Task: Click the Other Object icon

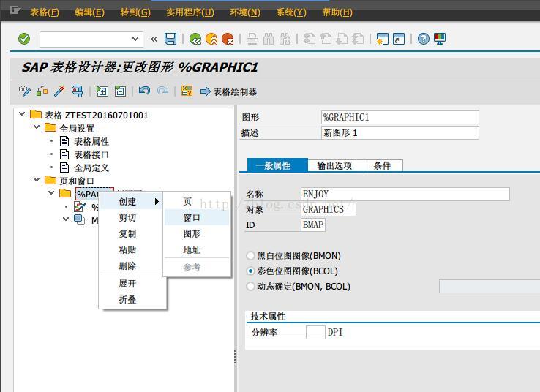Action: (x=42, y=91)
